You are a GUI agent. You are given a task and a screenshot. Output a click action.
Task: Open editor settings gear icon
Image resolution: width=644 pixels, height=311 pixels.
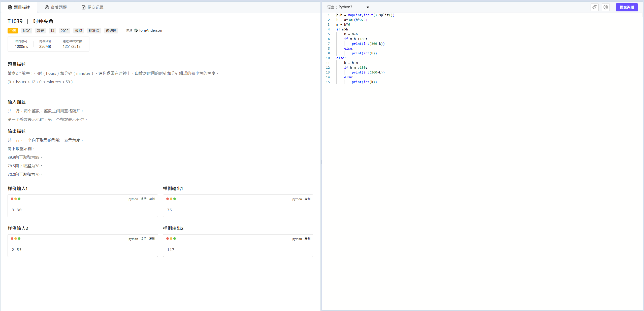click(x=605, y=7)
